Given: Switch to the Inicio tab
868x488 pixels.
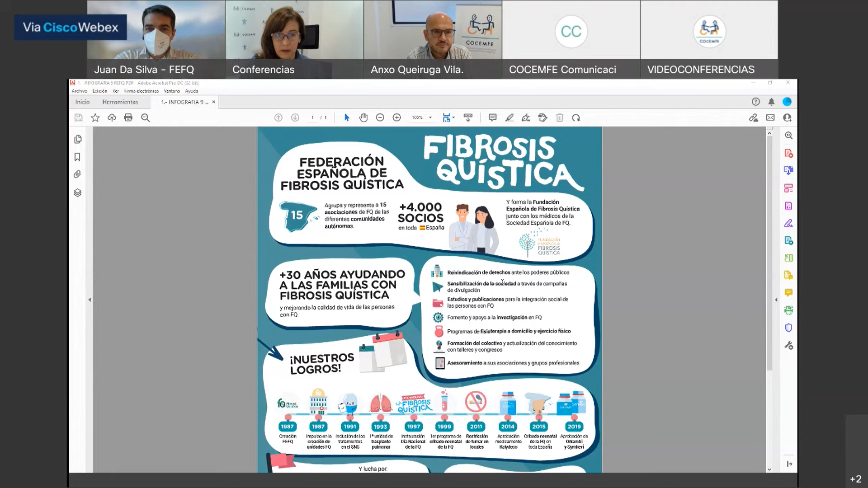Looking at the screenshot, I should pyautogui.click(x=82, y=102).
